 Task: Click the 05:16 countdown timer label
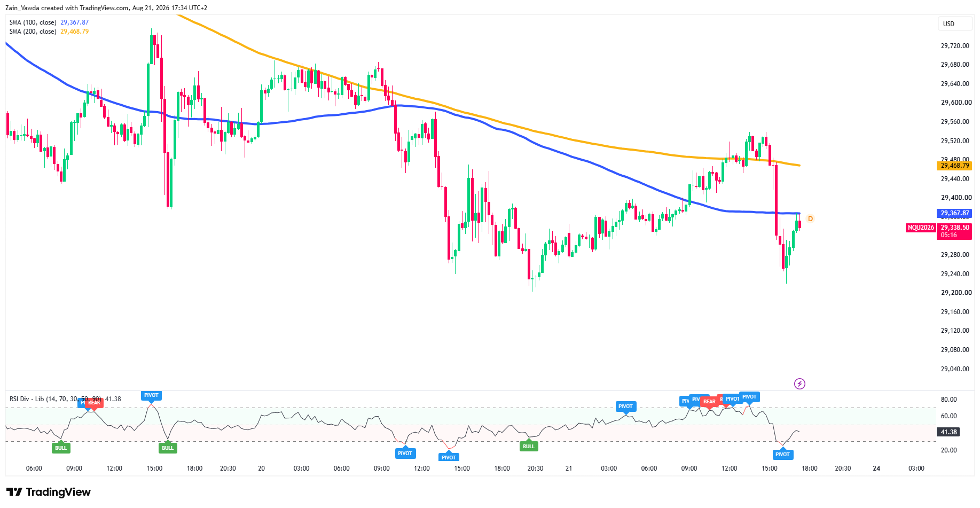point(948,235)
